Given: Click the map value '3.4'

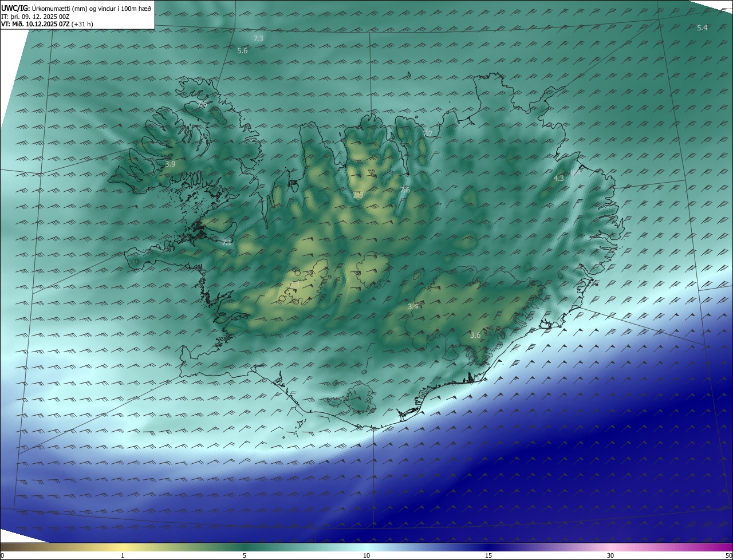Looking at the screenshot, I should click(413, 307).
